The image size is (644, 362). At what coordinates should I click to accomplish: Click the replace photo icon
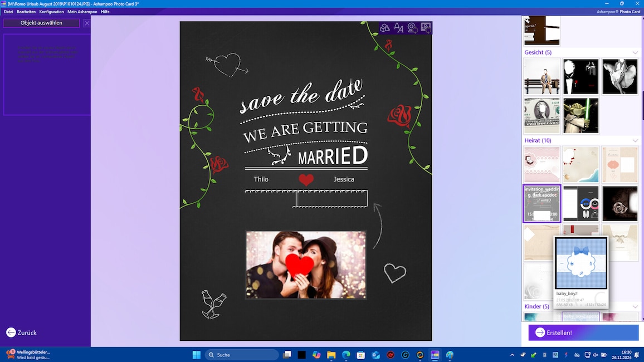(426, 28)
